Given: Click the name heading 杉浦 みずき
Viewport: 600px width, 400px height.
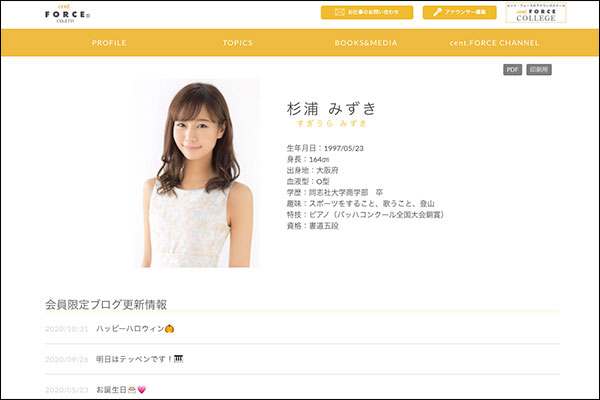Looking at the screenshot, I should click(x=330, y=107).
